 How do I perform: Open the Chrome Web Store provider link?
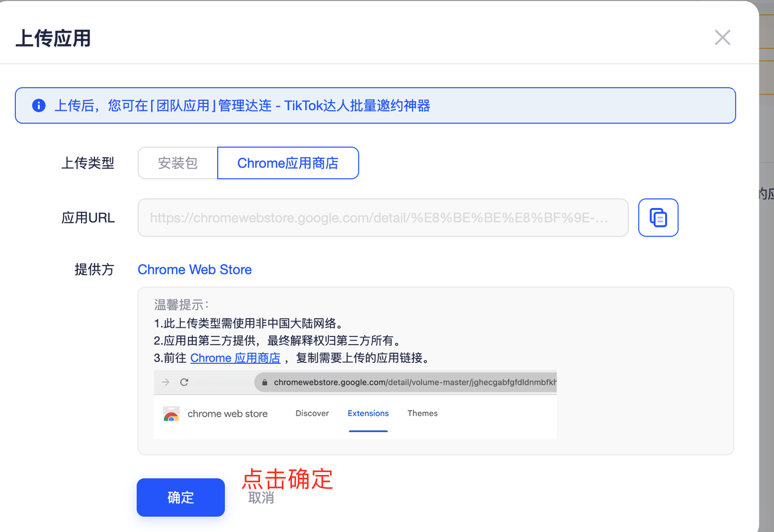point(195,270)
